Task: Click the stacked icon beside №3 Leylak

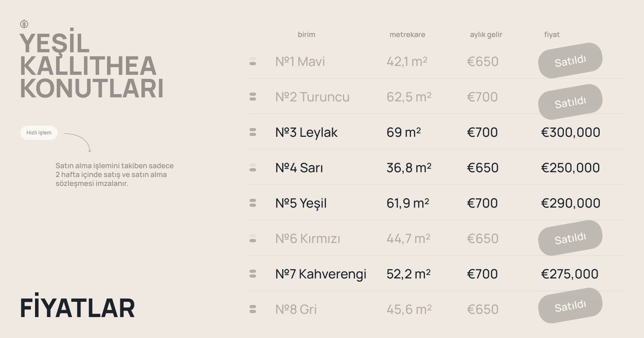Action: pos(253,132)
